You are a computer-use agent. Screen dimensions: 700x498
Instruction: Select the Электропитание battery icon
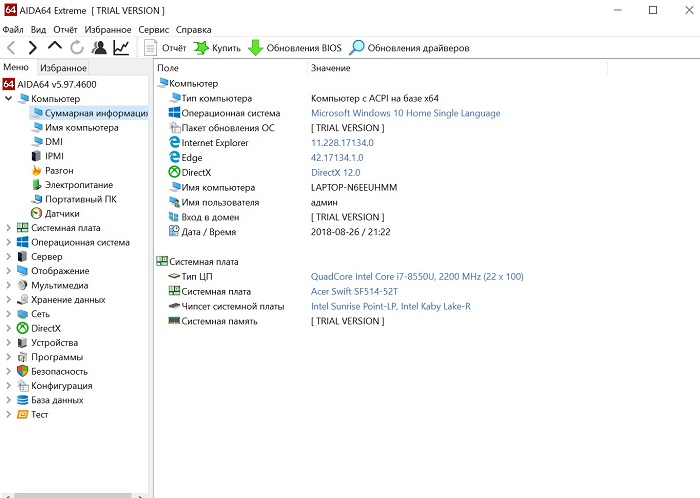pos(37,184)
